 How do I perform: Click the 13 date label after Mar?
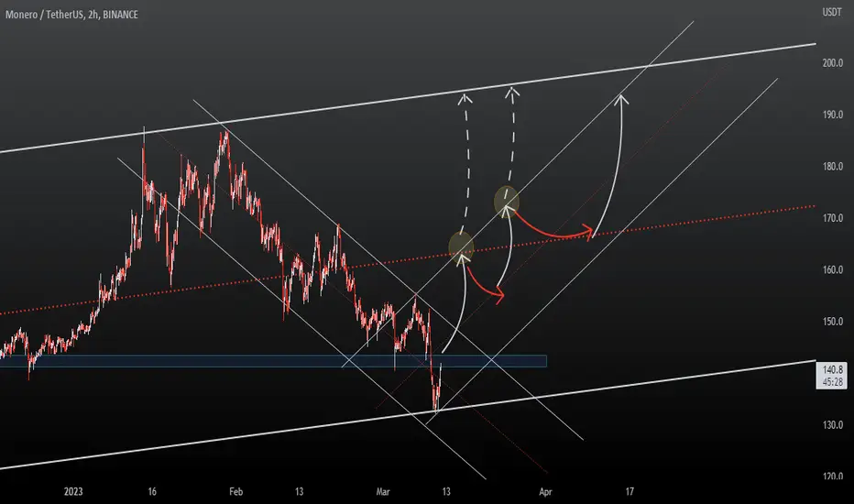(446, 492)
